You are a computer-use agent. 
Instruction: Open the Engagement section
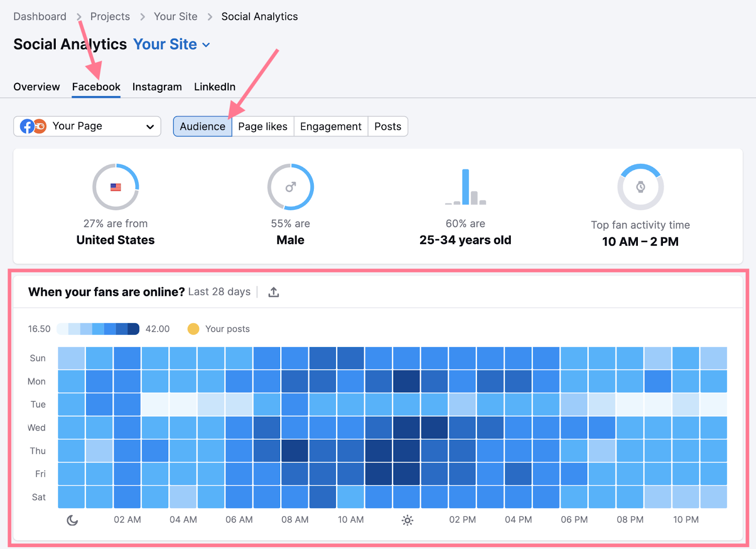[331, 127]
